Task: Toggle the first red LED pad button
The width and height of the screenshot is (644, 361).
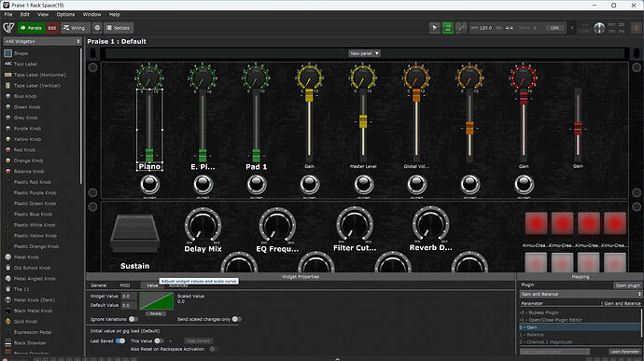Action: point(536,224)
